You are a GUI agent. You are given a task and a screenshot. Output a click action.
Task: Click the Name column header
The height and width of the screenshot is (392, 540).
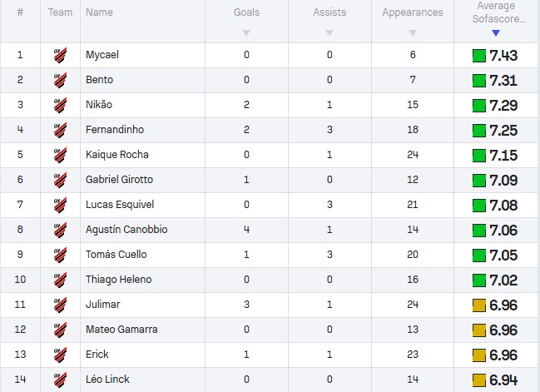click(x=99, y=12)
